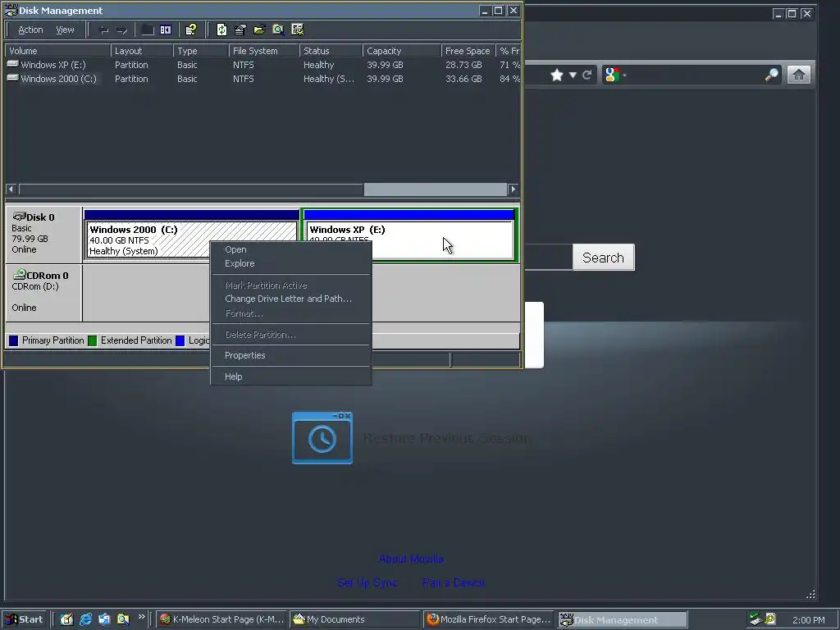The height and width of the screenshot is (630, 840).
Task: Click the Search button in the Firefox page
Action: click(x=603, y=258)
